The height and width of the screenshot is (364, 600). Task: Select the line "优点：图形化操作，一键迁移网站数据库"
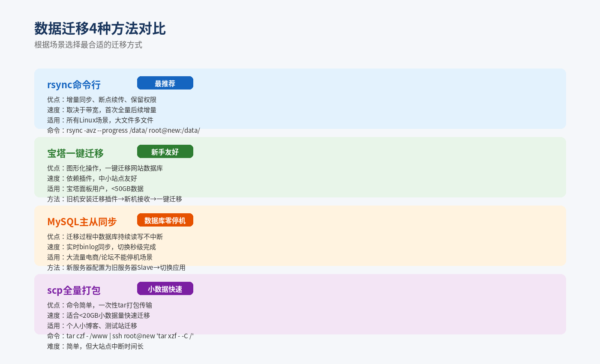tap(105, 168)
